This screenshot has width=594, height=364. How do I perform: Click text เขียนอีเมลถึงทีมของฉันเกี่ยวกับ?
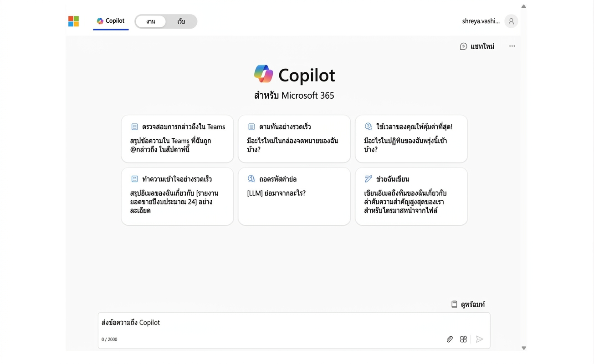coord(405,193)
